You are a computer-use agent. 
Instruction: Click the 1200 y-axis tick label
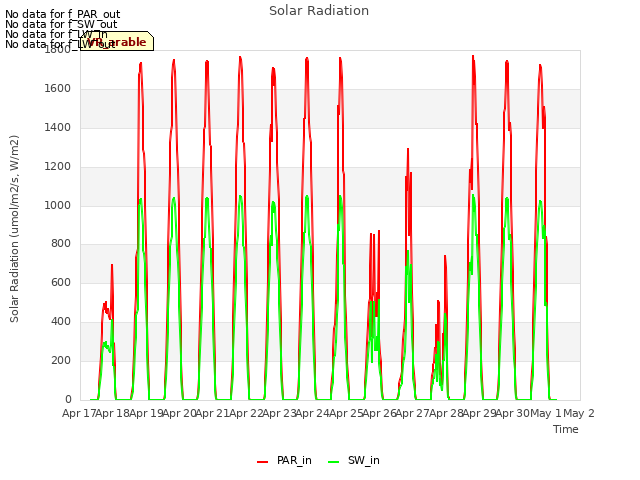(58, 167)
